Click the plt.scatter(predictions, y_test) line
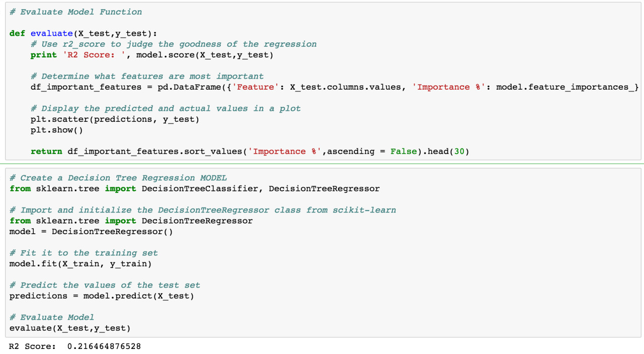The width and height of the screenshot is (644, 354). 115,119
